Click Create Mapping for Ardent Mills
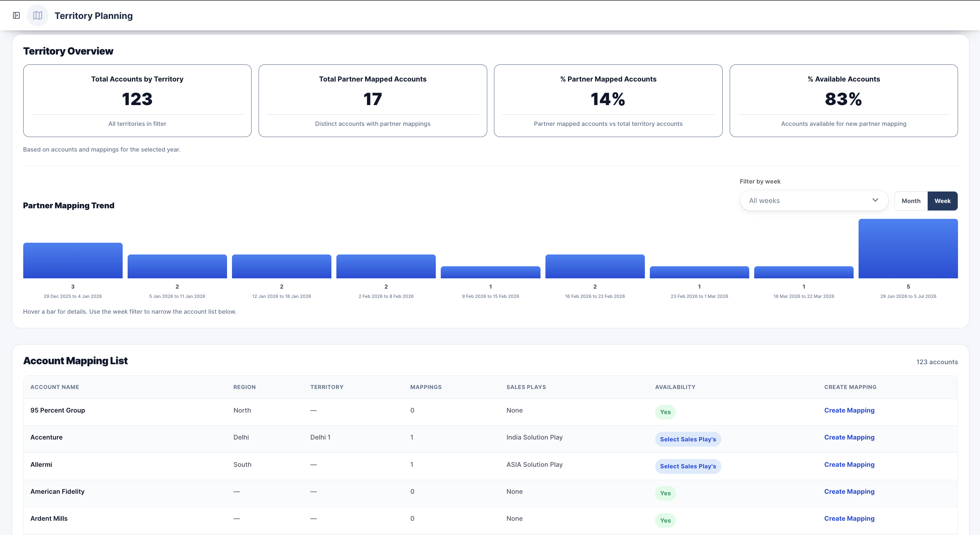Viewport: 980px width, 535px height. pos(849,519)
